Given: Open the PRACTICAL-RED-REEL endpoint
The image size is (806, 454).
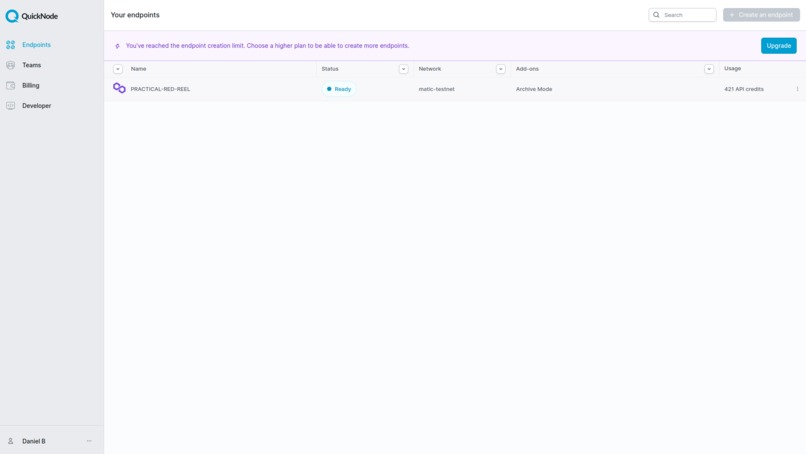Looking at the screenshot, I should tap(160, 89).
